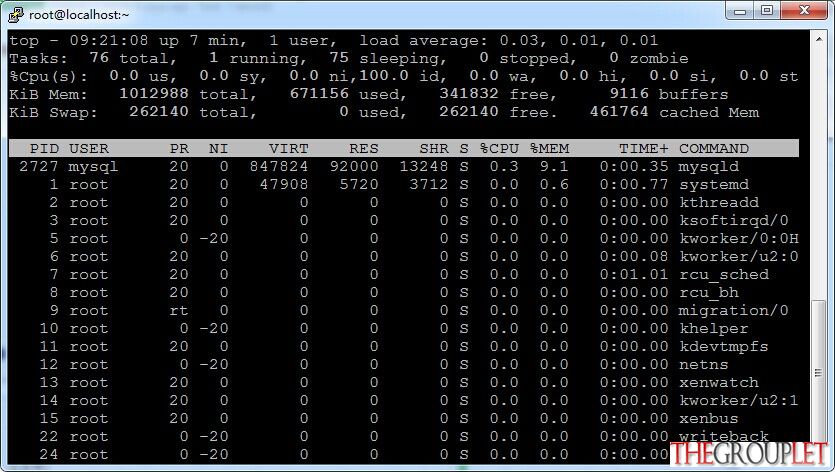Click RES value 92000
835x472 pixels.
[x=354, y=167]
